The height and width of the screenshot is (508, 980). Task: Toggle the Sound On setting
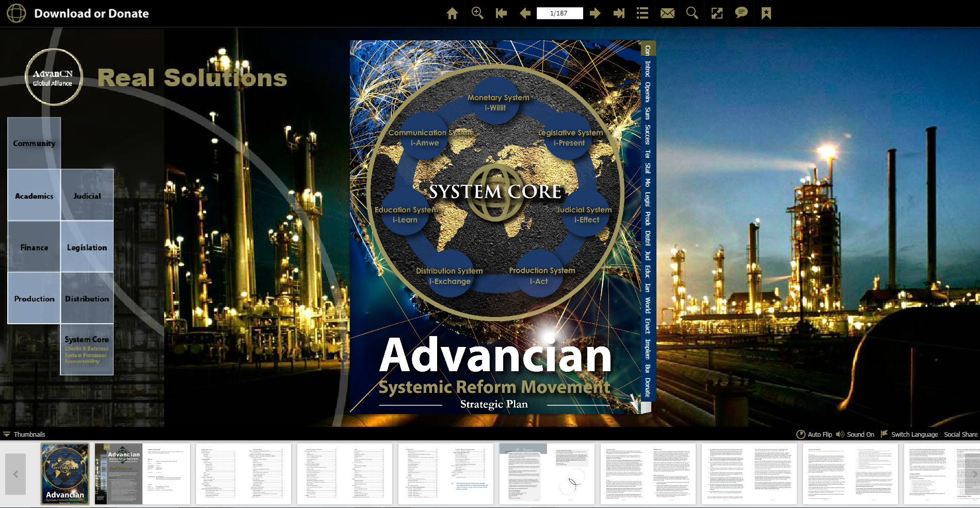[x=855, y=434]
